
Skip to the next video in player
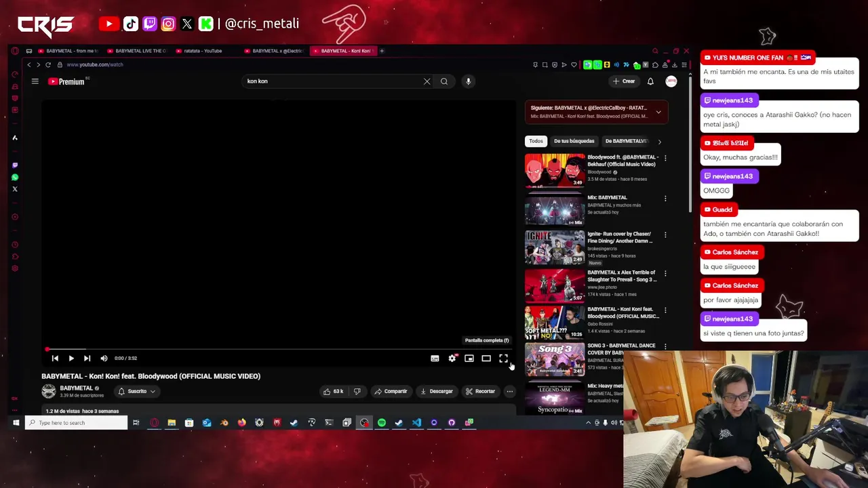(x=87, y=358)
